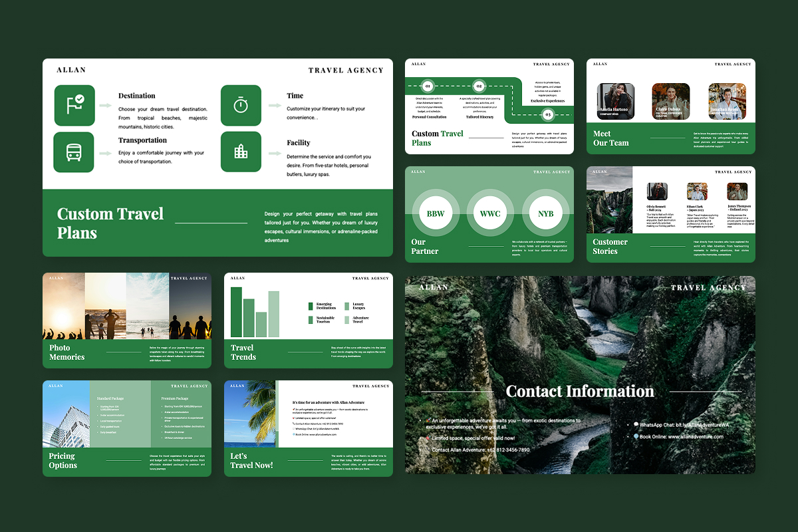Click Claire Dubois's team photo
Viewport: 798px width, 532px height.
[670, 101]
